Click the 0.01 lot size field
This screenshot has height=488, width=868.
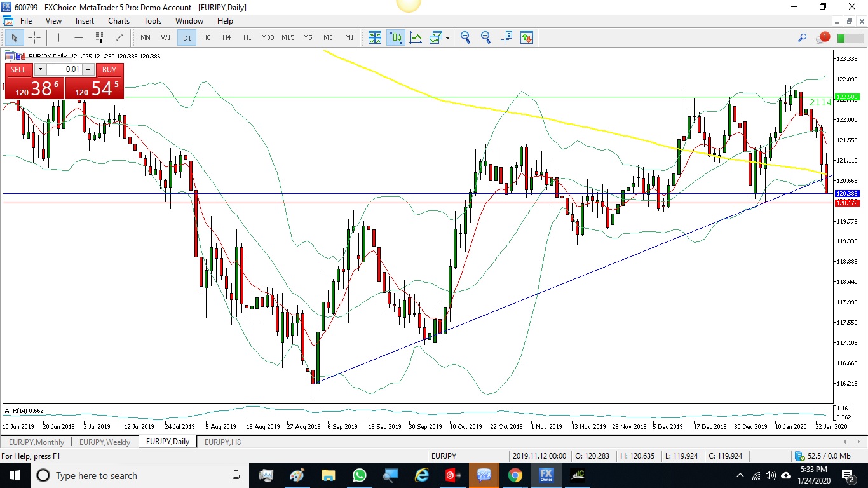pos(64,69)
